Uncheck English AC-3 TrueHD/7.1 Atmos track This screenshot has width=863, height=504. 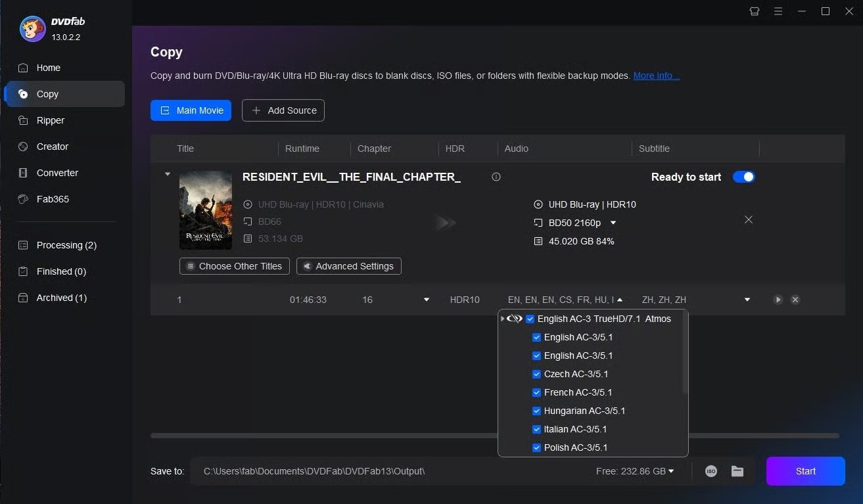530,319
